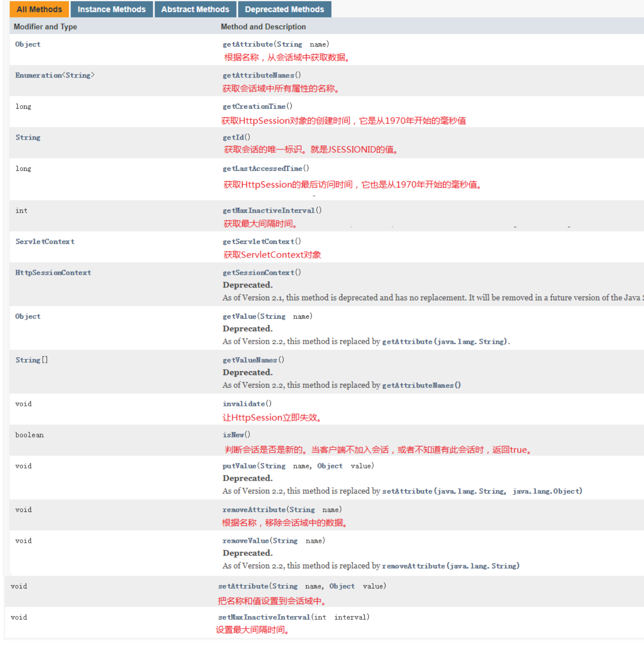Open the isNew method link
The width and height of the screenshot is (644, 648).
[x=233, y=434]
